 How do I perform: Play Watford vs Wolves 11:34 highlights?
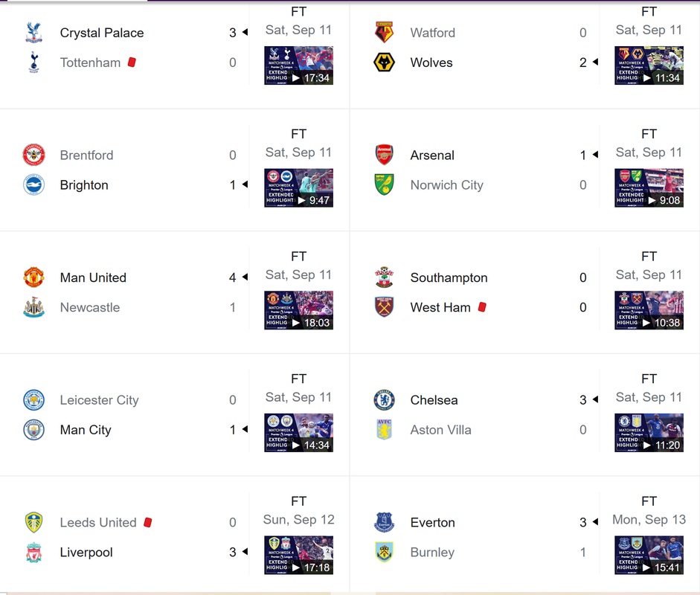coord(649,65)
